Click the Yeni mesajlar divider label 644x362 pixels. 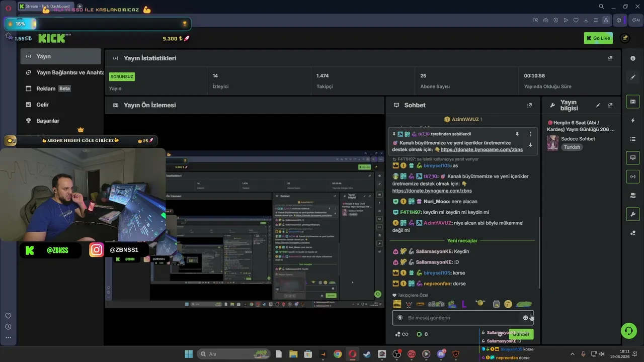click(462, 241)
